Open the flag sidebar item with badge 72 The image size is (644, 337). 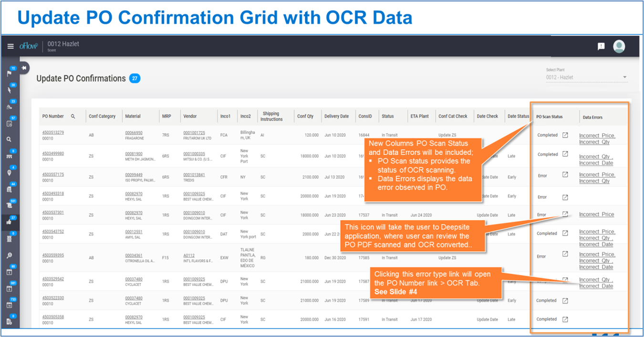(9, 74)
